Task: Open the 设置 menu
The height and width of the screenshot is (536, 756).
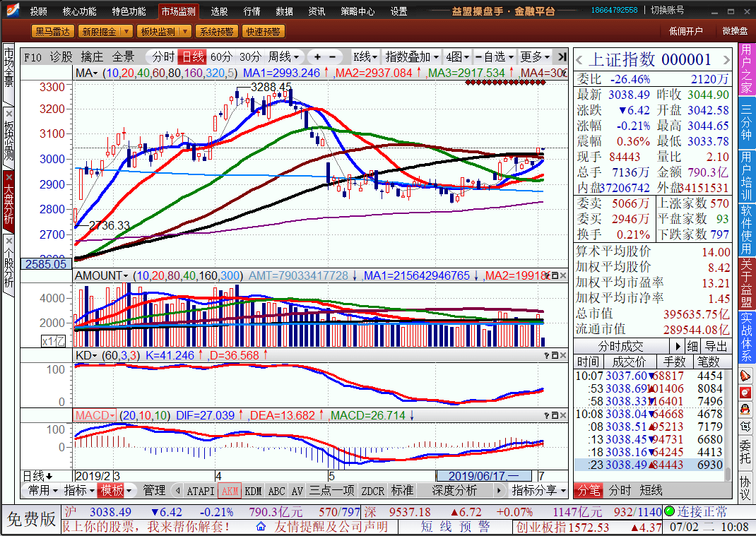Action: 398,11
